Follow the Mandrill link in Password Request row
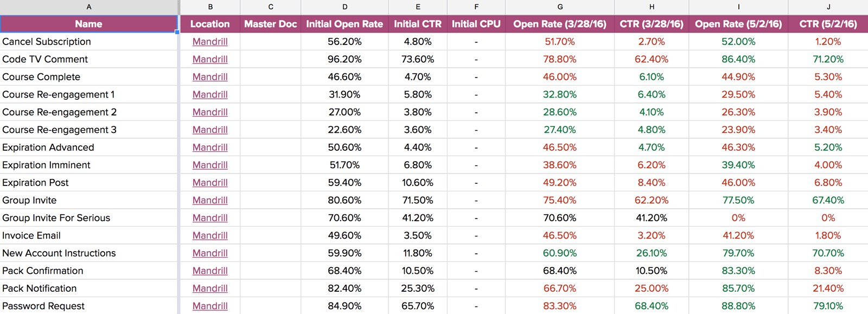The height and width of the screenshot is (314, 868). tap(210, 306)
